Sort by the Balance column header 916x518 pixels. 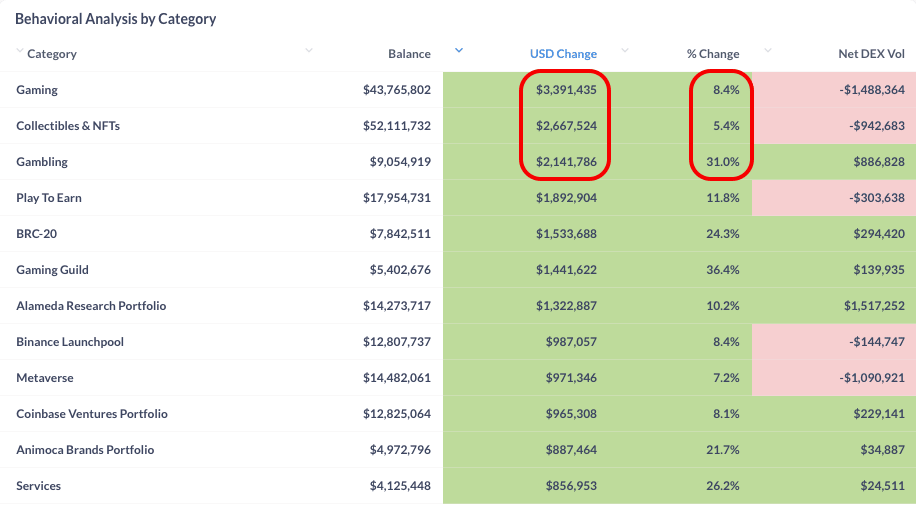(x=409, y=54)
